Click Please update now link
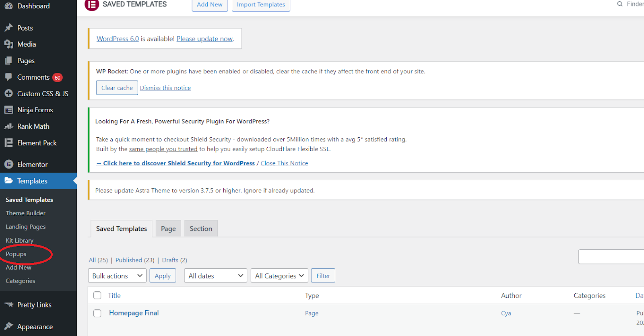This screenshot has height=336, width=644. pyautogui.click(x=204, y=39)
